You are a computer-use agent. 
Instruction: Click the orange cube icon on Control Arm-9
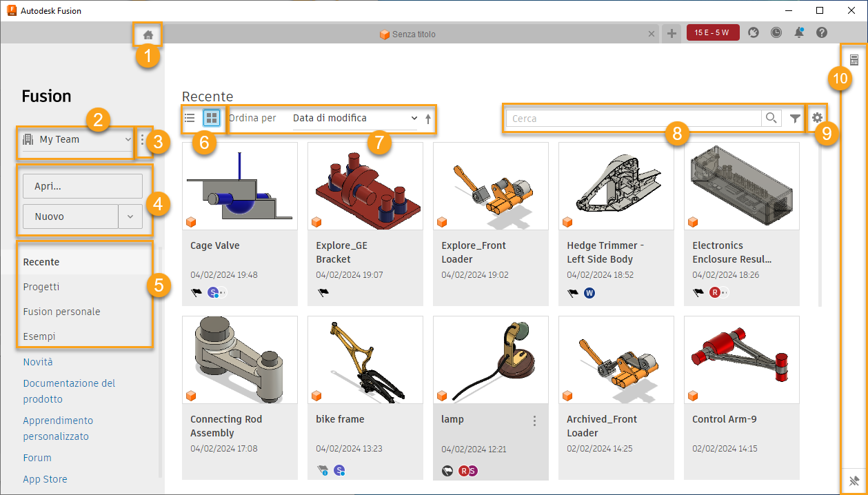[693, 396]
